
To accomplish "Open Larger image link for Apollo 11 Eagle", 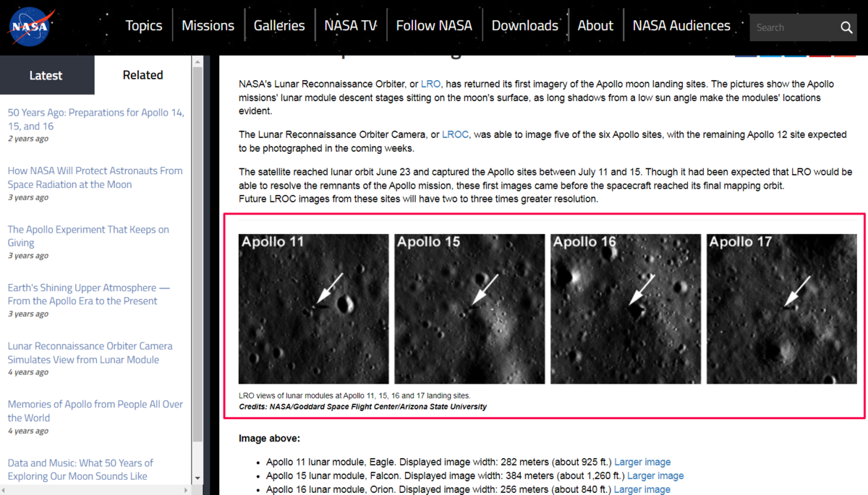I will [642, 462].
